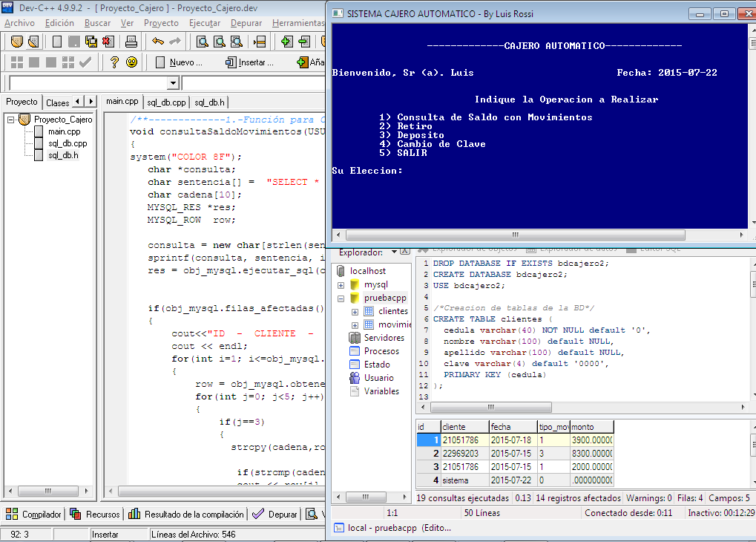The image size is (756, 542).
Task: Select result cell with cliente 22969203
Action: pyautogui.click(x=464, y=453)
